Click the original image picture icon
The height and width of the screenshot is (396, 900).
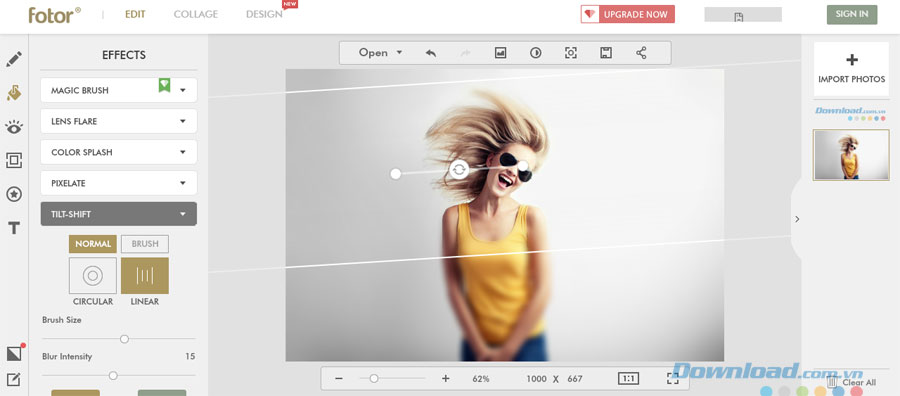pos(501,53)
